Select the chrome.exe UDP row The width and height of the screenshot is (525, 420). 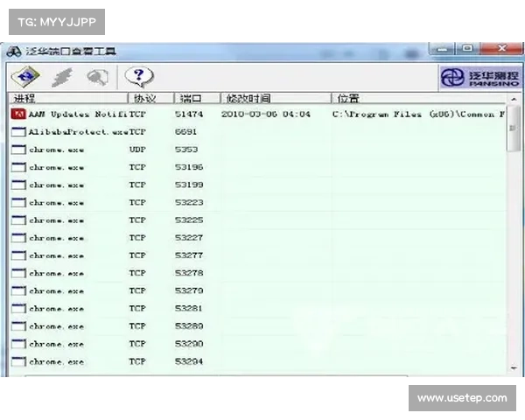coord(258,150)
